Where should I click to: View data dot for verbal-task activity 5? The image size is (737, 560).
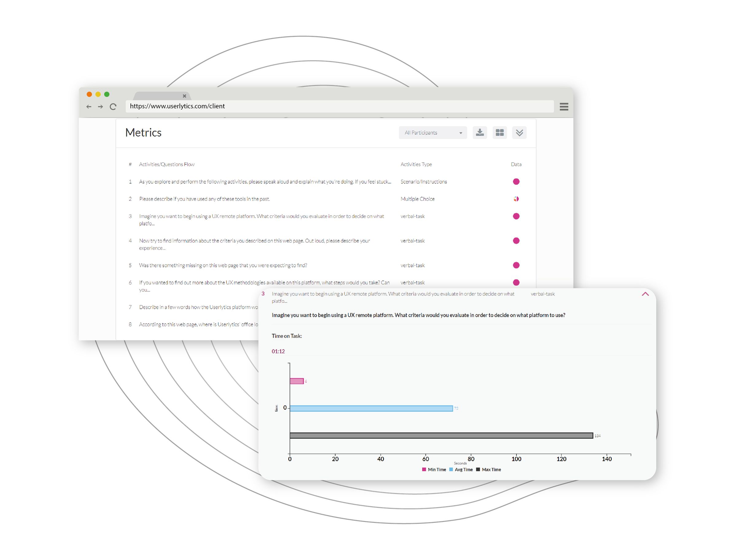point(516,265)
